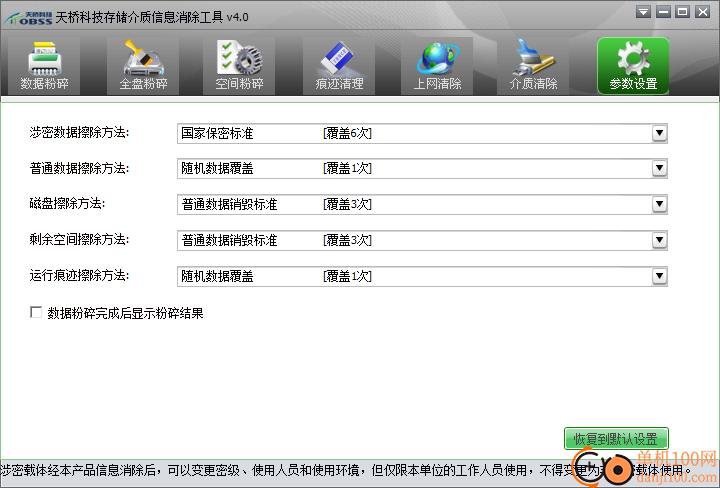Click the title text 天桥科技存储介质信息消除工具 v4.0
The width and height of the screenshot is (720, 488).
(x=152, y=17)
